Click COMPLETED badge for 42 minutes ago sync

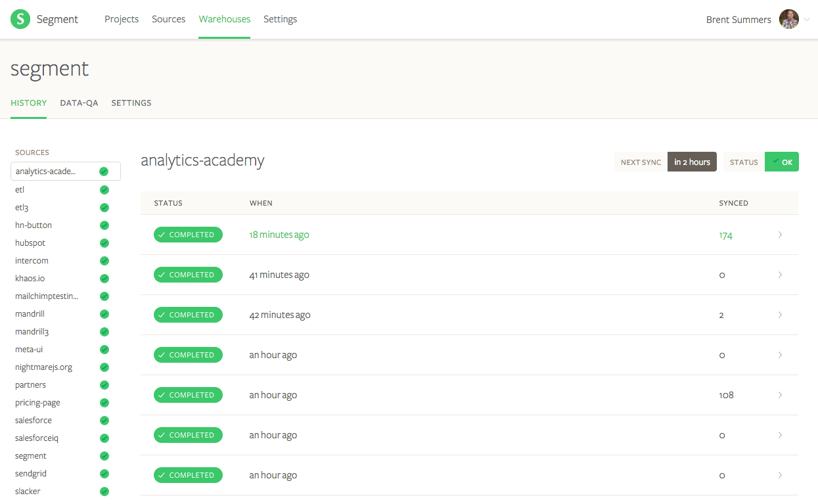point(188,315)
